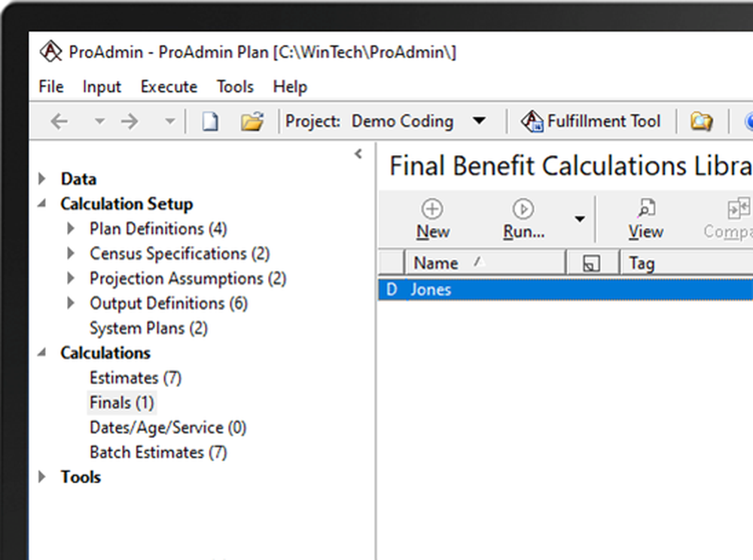Collapse the Calculation Setup node

click(42, 203)
